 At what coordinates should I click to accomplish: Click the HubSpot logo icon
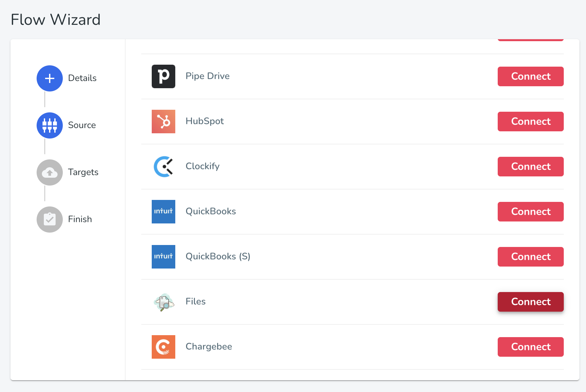(x=164, y=122)
